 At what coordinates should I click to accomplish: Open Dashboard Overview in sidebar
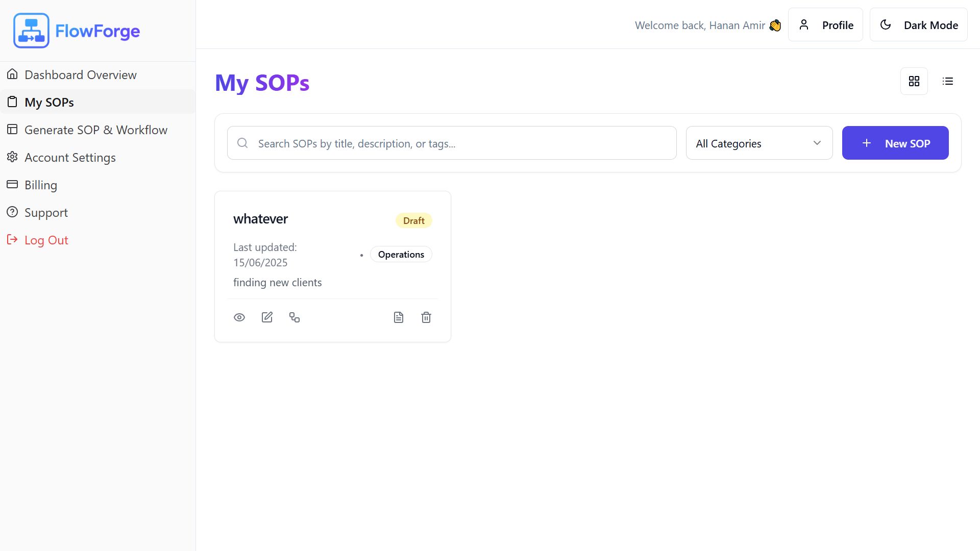pos(80,75)
